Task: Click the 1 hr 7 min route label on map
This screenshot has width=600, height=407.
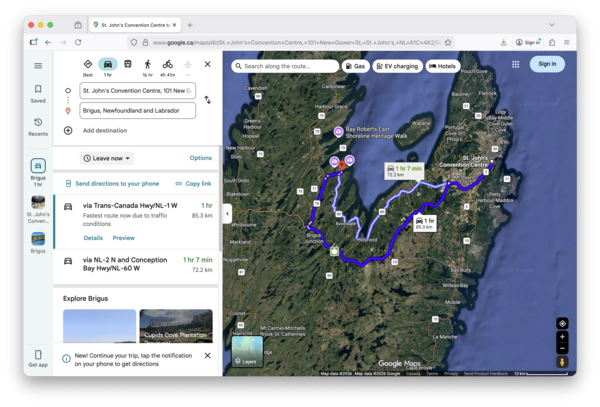Action: (x=404, y=171)
